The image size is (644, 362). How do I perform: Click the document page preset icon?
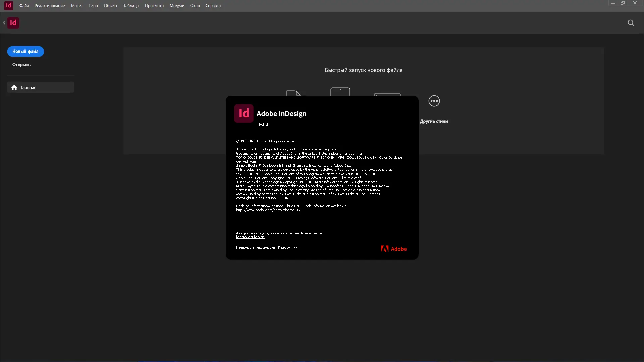point(293,93)
